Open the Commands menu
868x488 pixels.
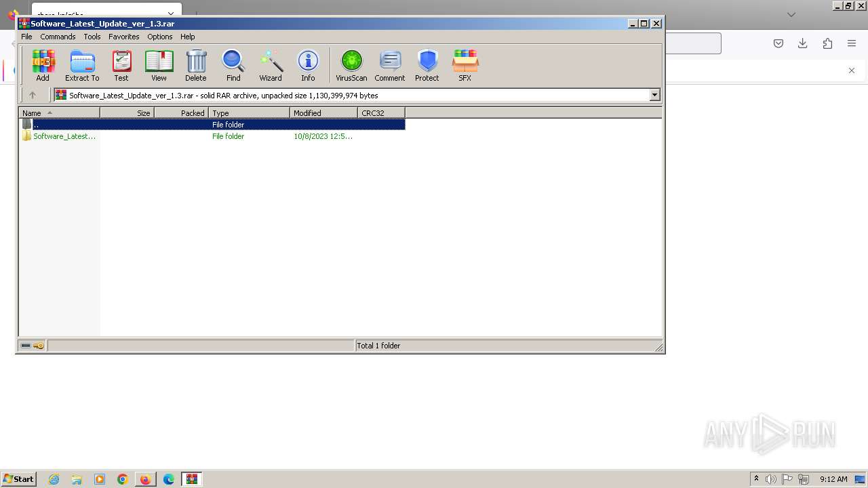58,37
